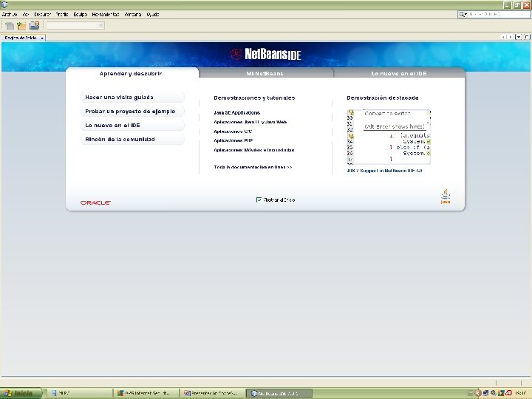Click the Java logo icon
This screenshot has height=399, width=532.
tap(446, 196)
